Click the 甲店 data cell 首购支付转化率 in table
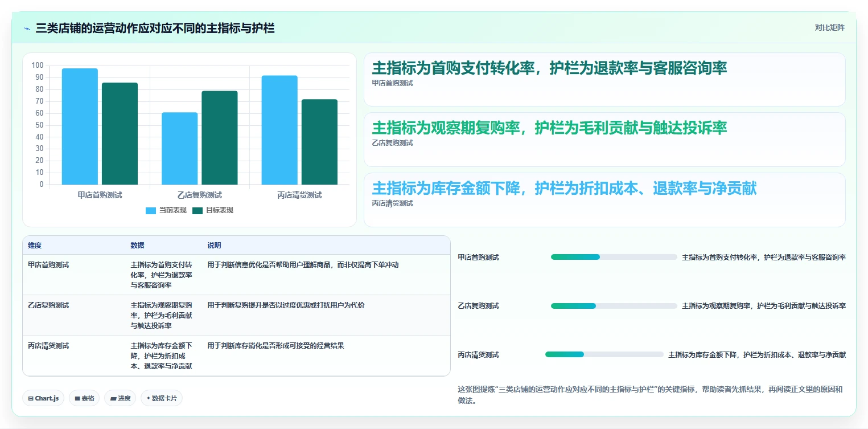 tap(162, 275)
